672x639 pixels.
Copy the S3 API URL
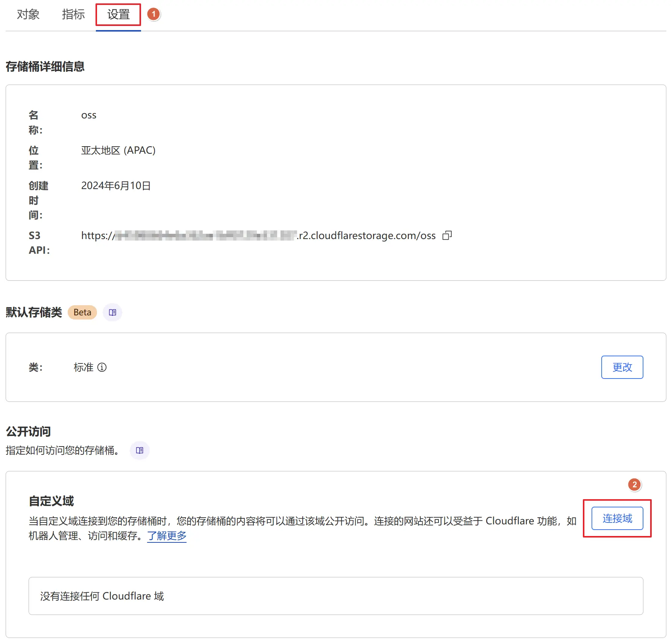click(447, 236)
